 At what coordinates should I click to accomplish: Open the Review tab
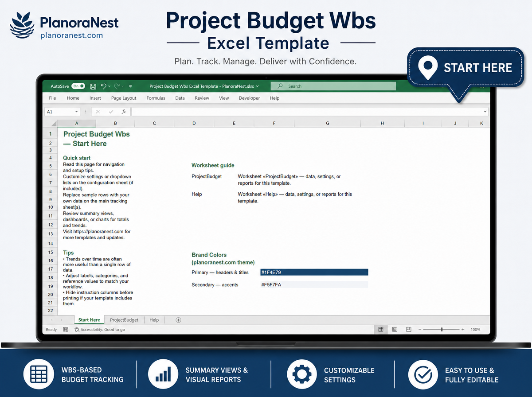tap(202, 98)
